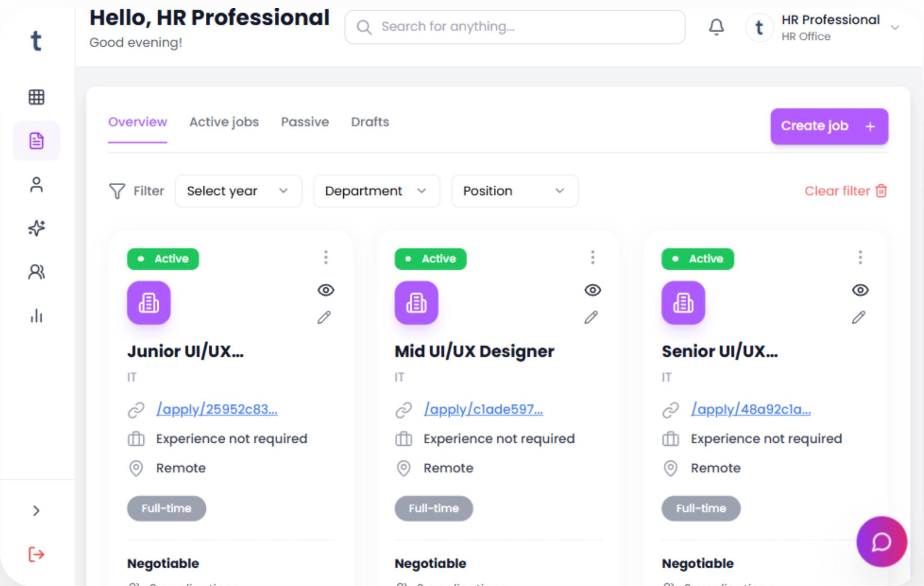Open the Senior UI/UX apply link
The height and width of the screenshot is (586, 924).
tap(751, 409)
